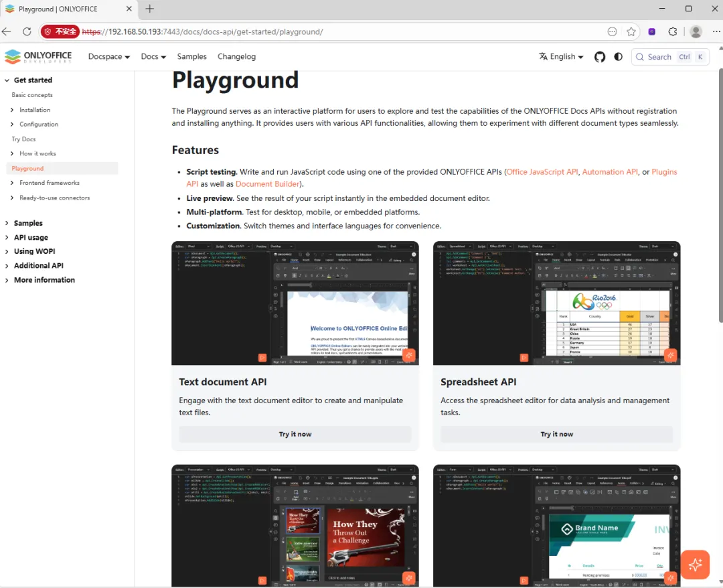
Task: Select Playground sidebar item
Action: 62,168
